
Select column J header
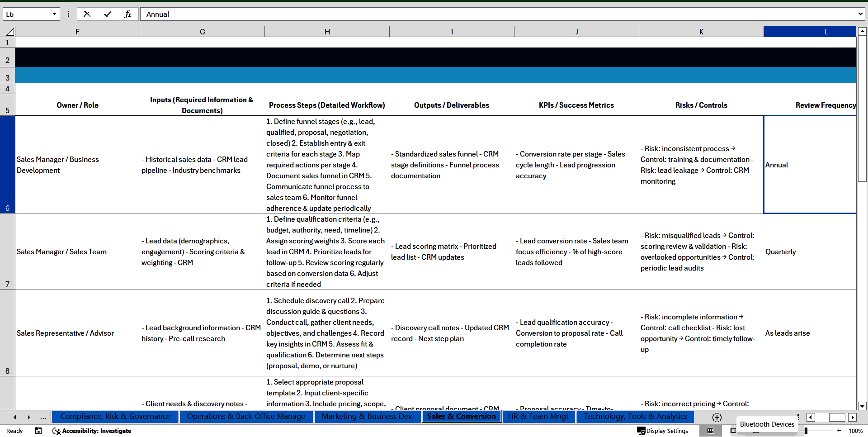click(x=576, y=32)
